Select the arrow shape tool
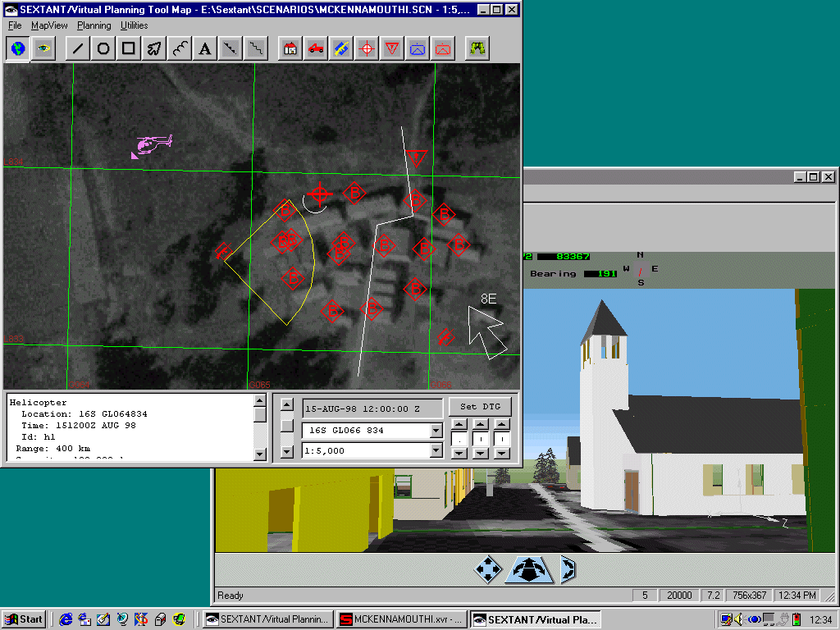The image size is (840, 630). 154,48
